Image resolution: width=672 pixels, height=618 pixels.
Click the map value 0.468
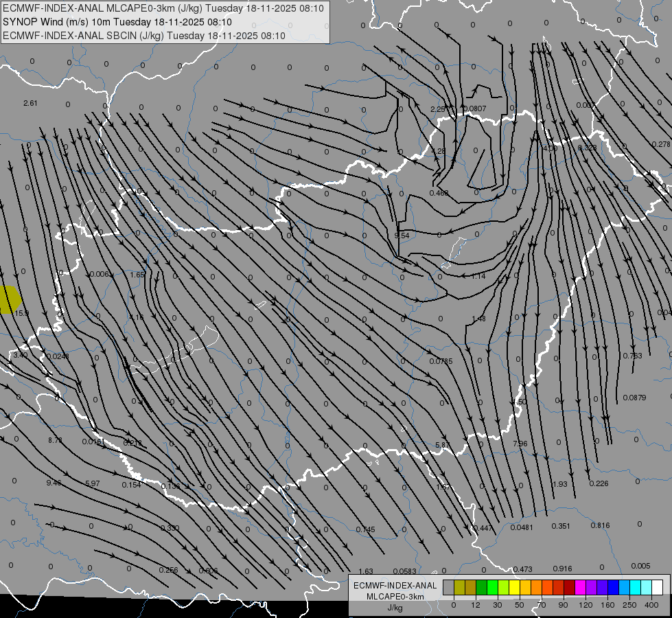(x=439, y=193)
